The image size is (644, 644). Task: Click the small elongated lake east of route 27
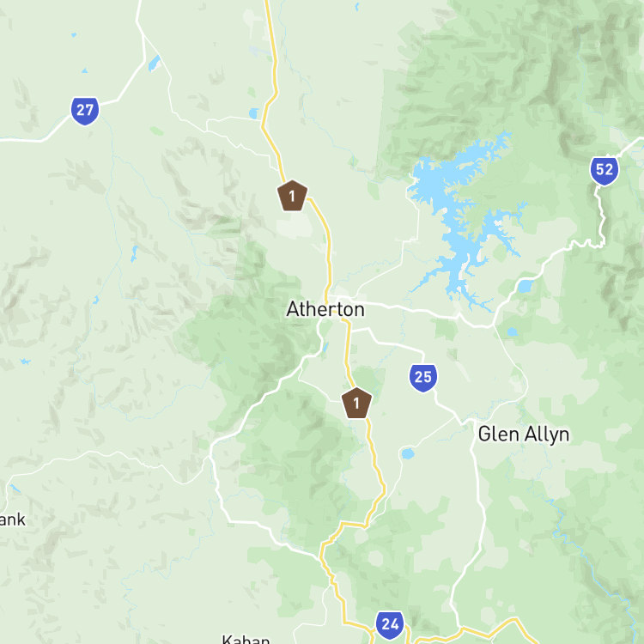[155, 64]
